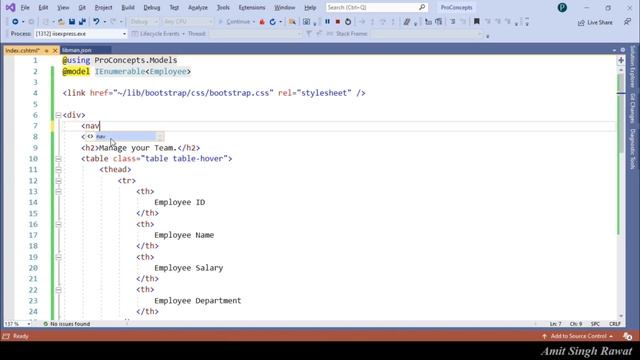This screenshot has width=640, height=360.
Task: Click the magnifier icon in search box
Action: tap(422, 7)
